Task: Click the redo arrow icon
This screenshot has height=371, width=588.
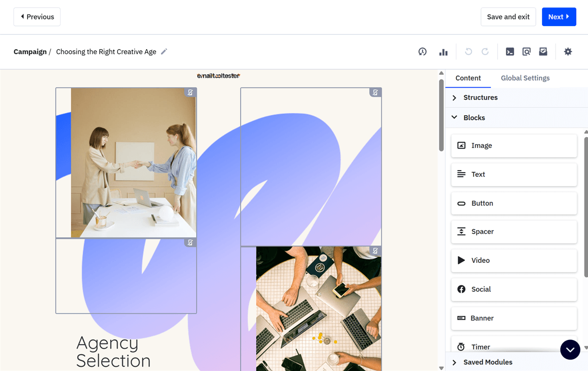Action: 485,52
